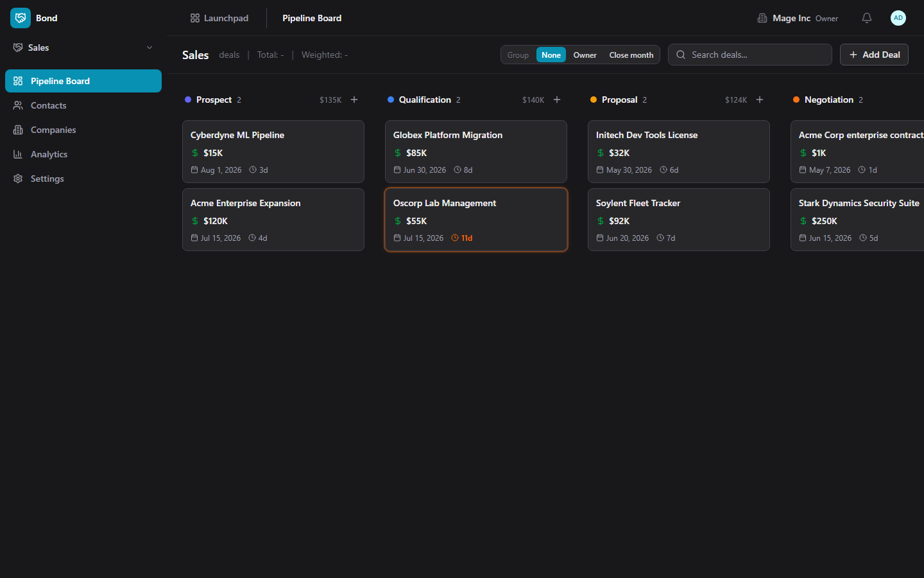
Task: Open Analytics from the sidebar
Action: [49, 154]
